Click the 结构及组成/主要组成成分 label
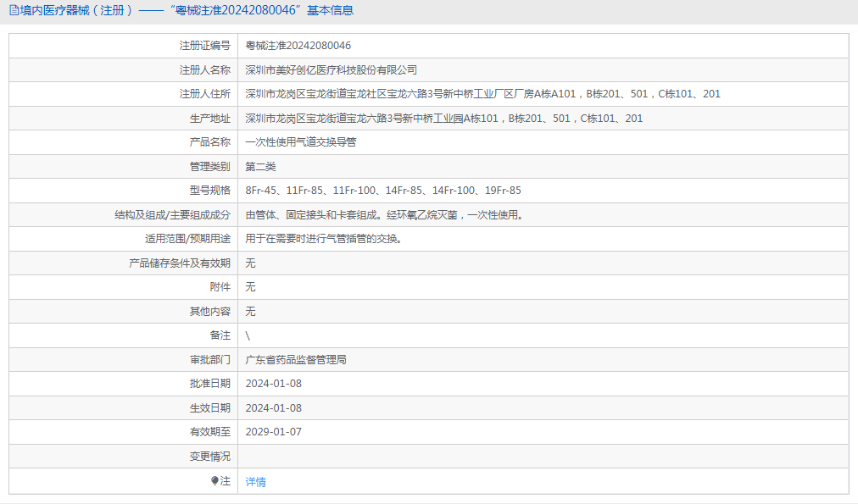Viewport: 858px width, 504px height. pos(172,215)
